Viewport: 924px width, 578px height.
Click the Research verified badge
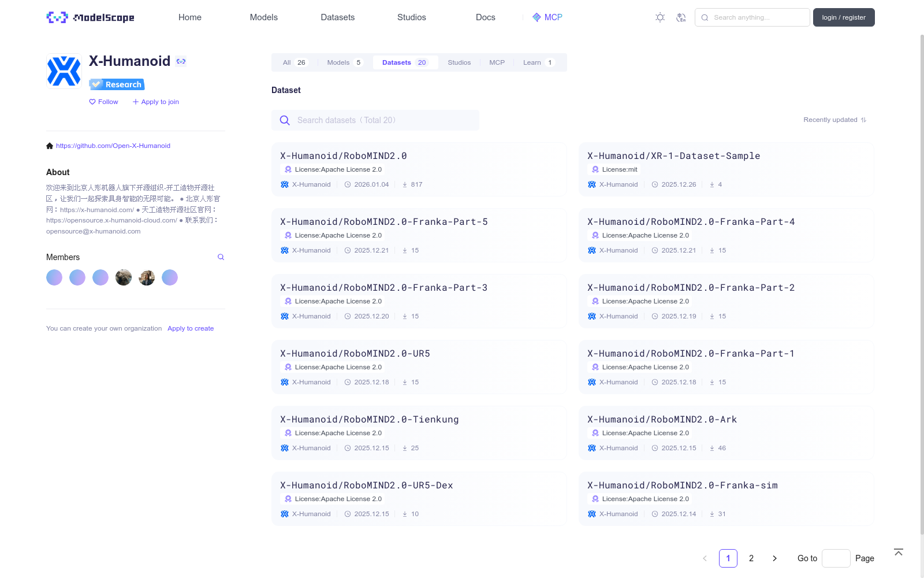coord(117,84)
